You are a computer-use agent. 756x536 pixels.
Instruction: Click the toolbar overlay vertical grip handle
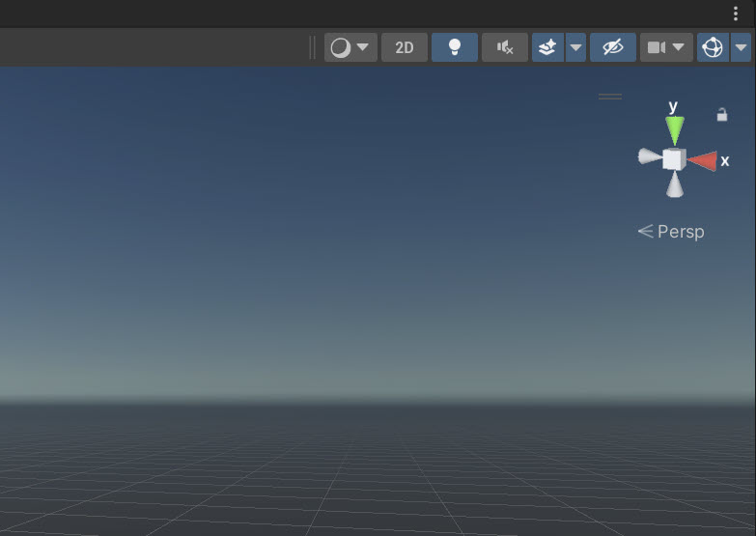pos(312,47)
